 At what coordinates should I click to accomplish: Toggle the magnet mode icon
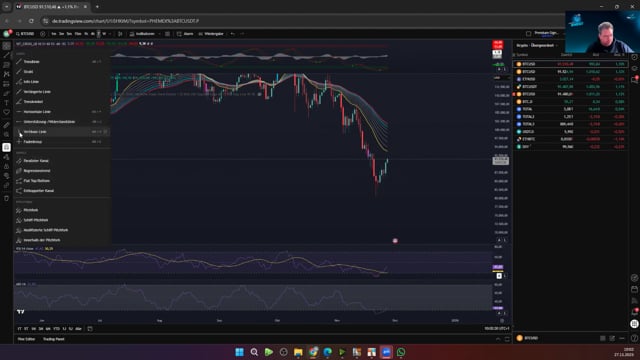[x=7, y=147]
